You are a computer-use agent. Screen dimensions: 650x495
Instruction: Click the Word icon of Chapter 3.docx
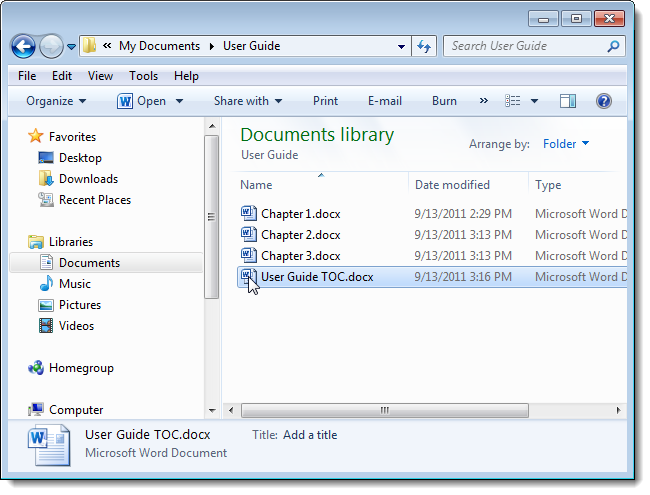click(x=249, y=255)
